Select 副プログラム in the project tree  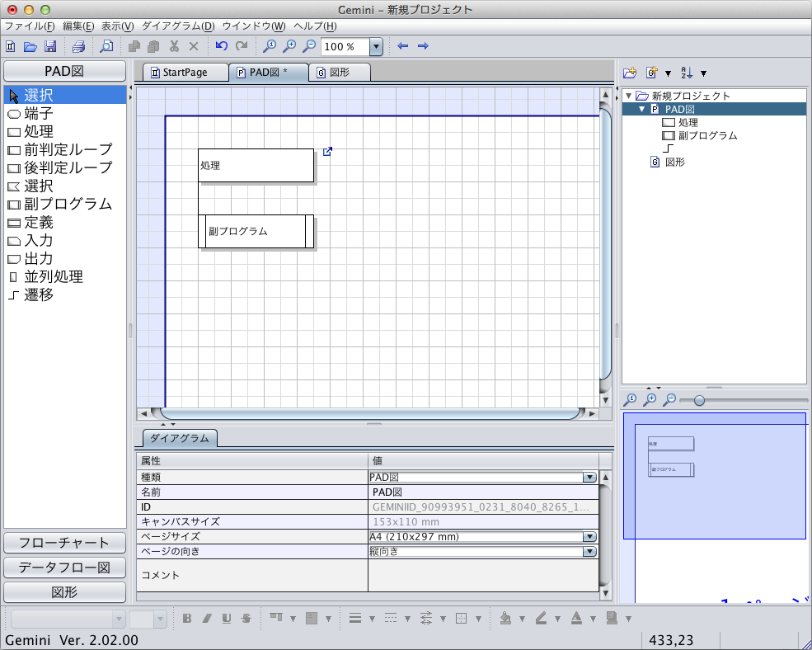coord(700,136)
